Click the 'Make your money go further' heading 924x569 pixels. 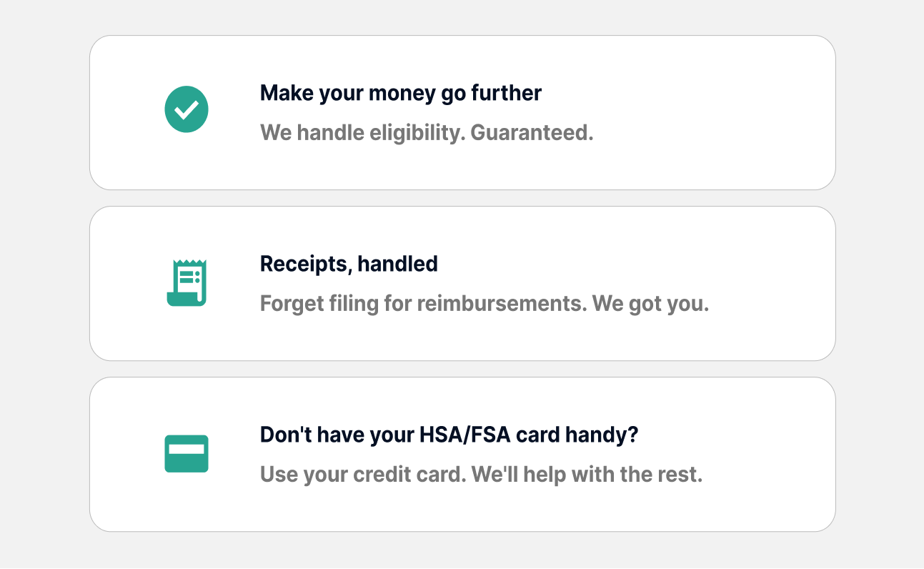pyautogui.click(x=400, y=93)
